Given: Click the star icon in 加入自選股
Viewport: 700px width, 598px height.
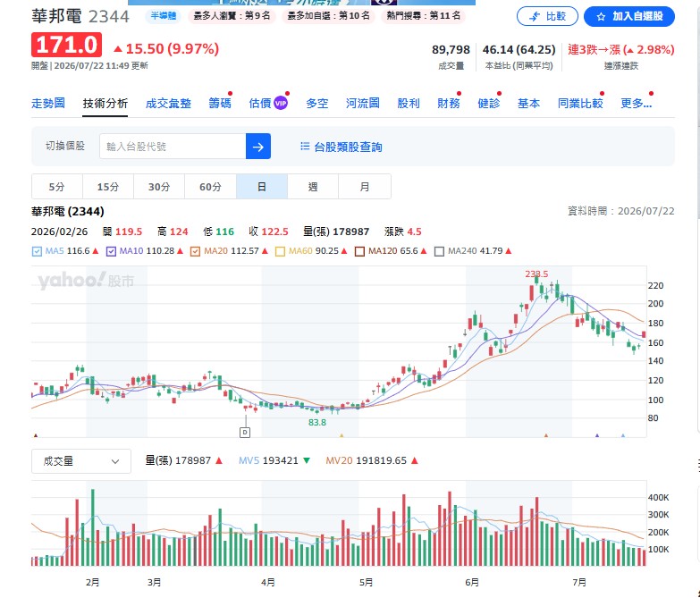Looking at the screenshot, I should pos(601,16).
